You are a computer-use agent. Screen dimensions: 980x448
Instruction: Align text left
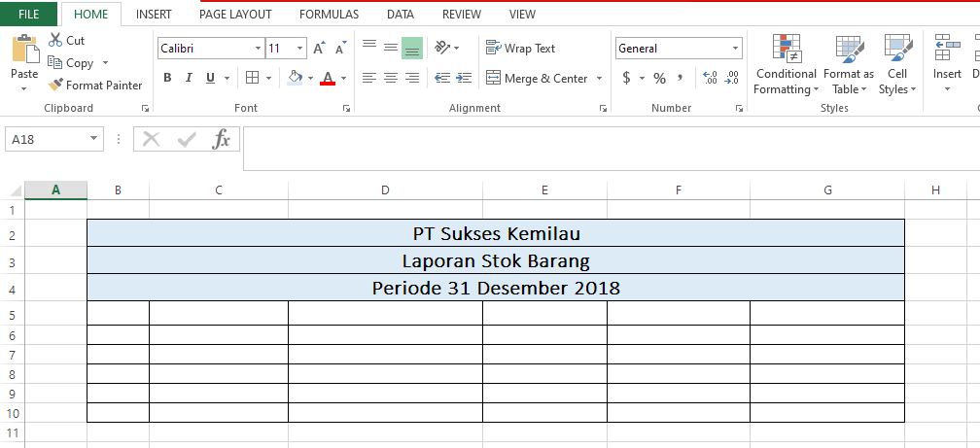tap(369, 78)
